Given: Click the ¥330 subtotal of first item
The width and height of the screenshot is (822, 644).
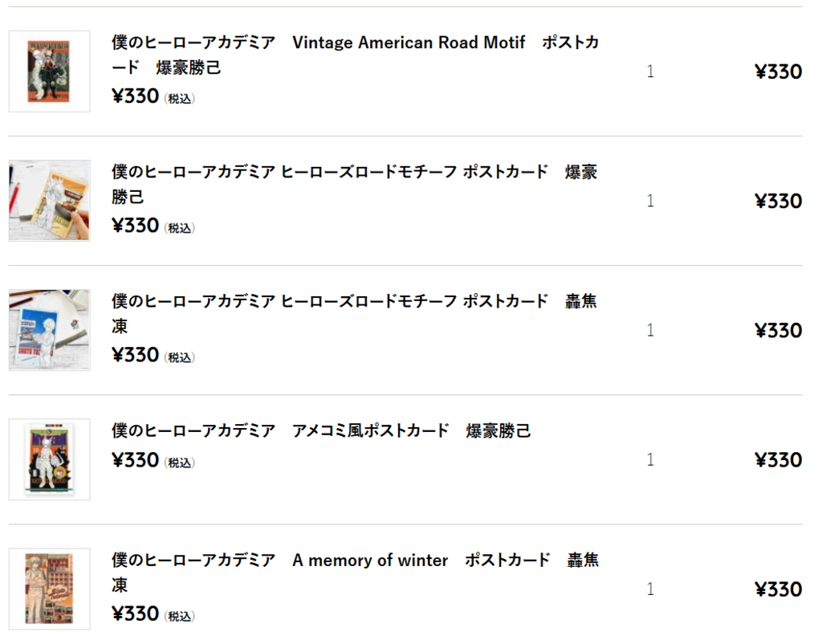Looking at the screenshot, I should point(779,71).
